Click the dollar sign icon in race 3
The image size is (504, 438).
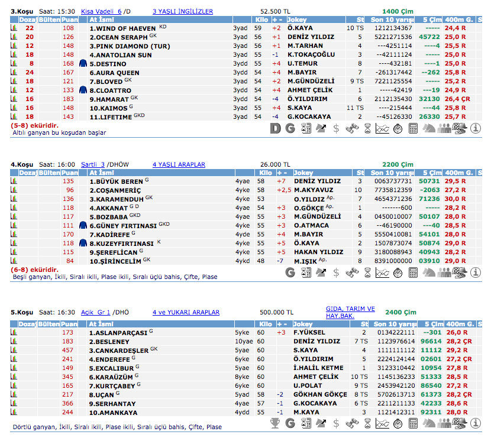336,127
